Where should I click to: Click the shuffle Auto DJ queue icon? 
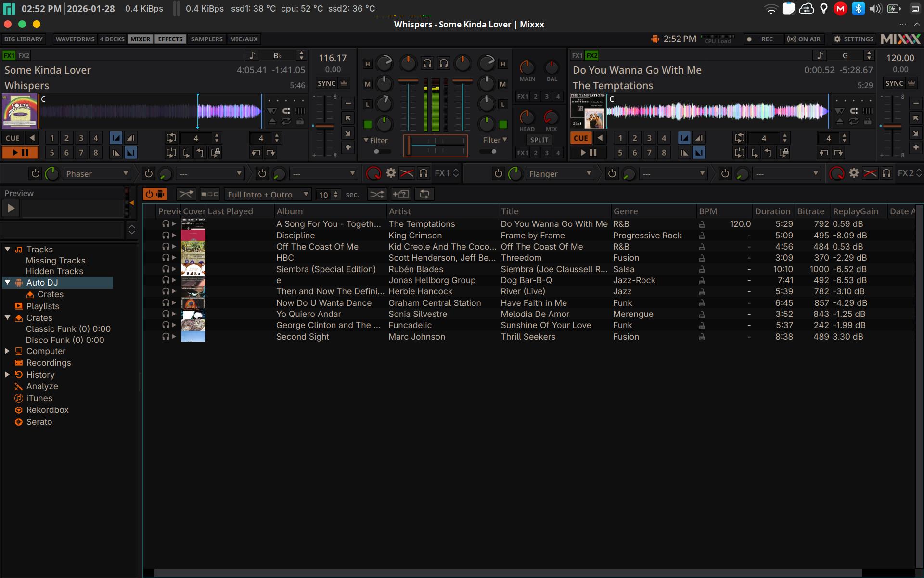point(376,194)
